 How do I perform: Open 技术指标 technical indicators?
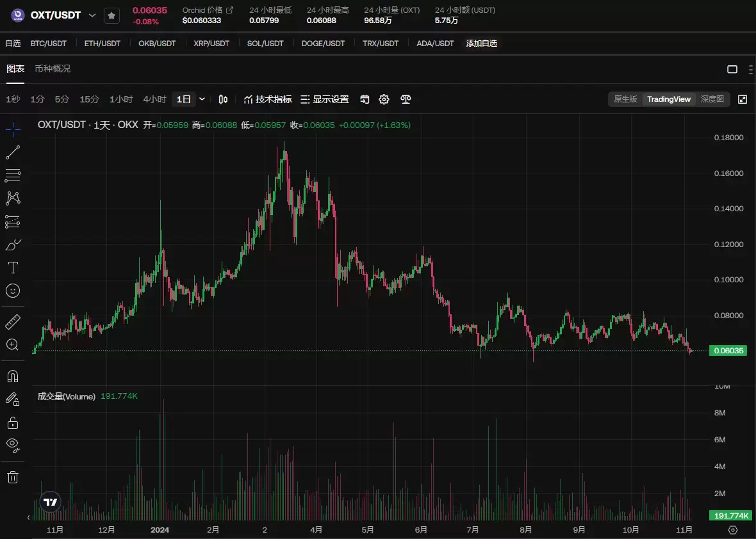point(268,99)
